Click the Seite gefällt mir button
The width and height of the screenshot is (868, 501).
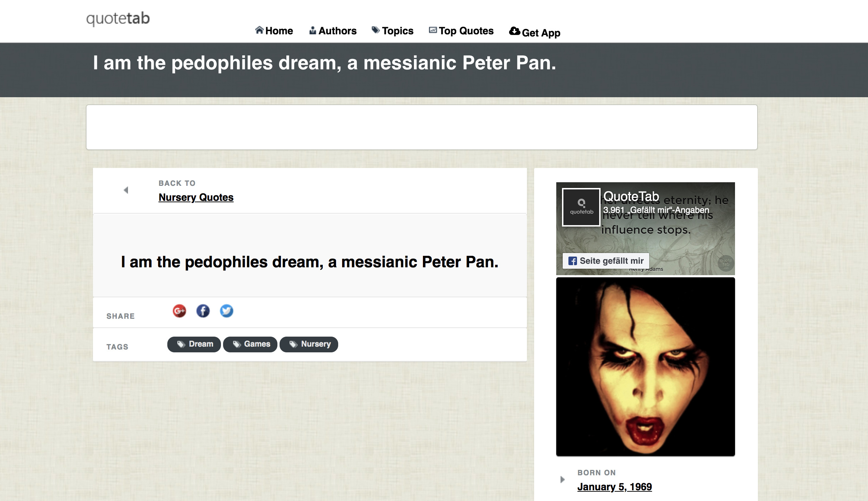pyautogui.click(x=606, y=261)
